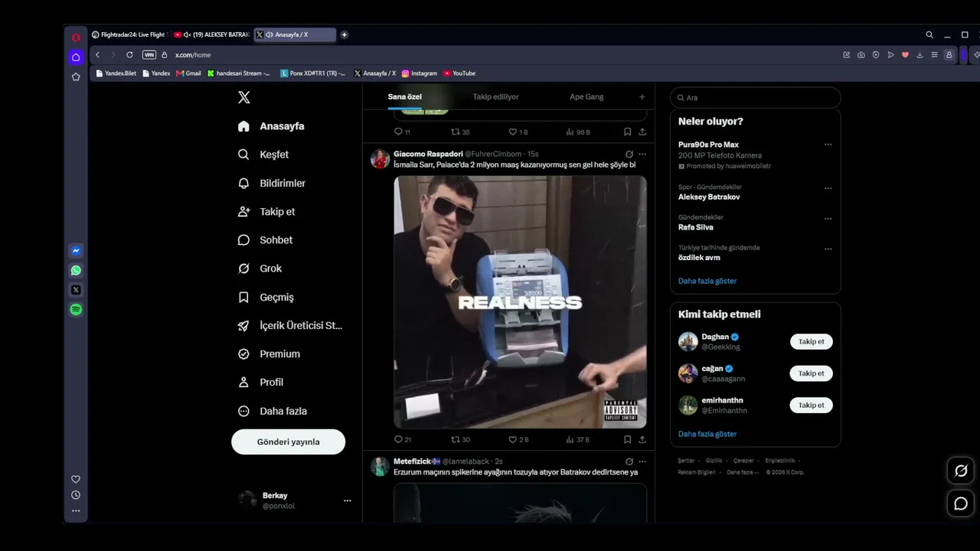Viewport: 980px width, 551px height.
Task: Ask Grok about Giacomo Raspadori's post
Action: pyautogui.click(x=629, y=154)
